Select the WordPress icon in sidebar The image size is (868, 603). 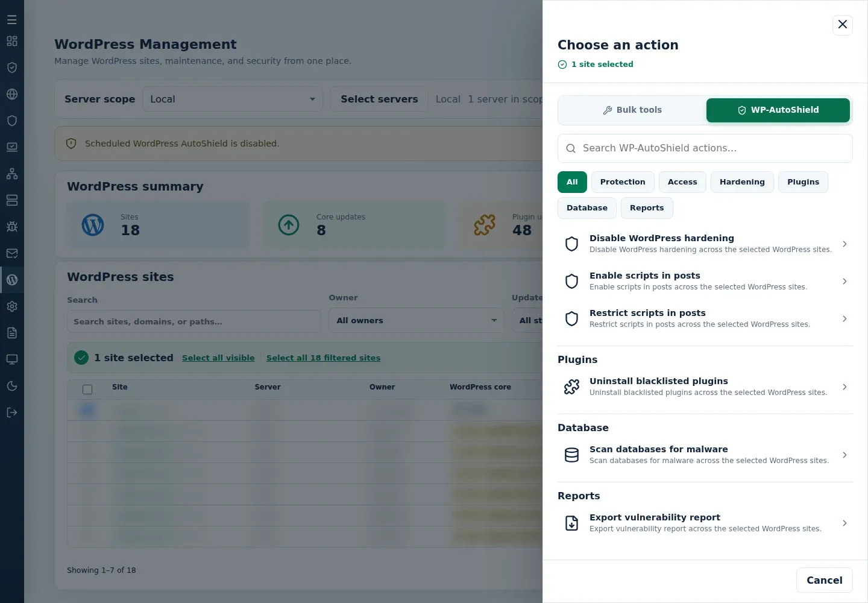[12, 280]
